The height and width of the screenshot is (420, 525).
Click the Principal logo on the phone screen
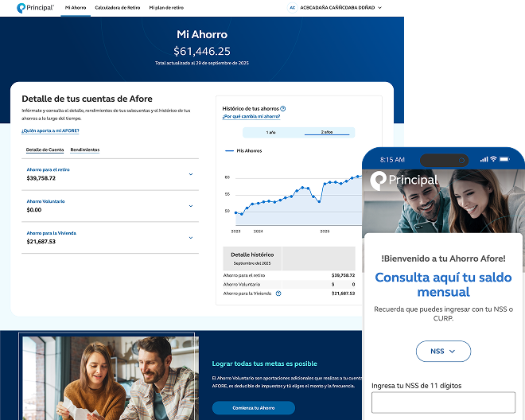[x=404, y=181]
